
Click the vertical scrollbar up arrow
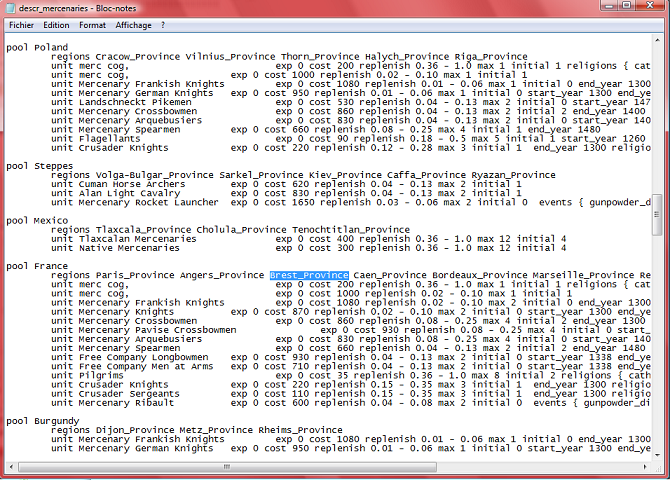tap(657, 40)
